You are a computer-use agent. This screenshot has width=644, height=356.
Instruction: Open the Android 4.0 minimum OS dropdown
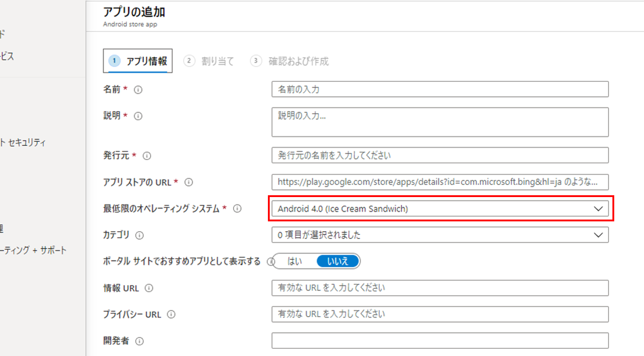[x=440, y=209]
